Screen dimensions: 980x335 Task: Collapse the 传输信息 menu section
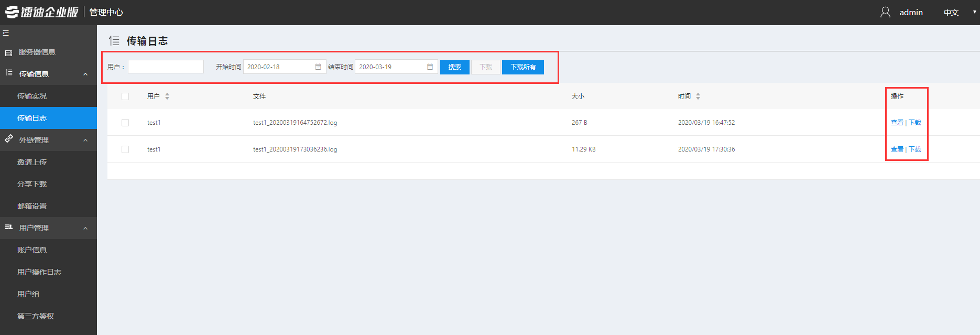click(x=85, y=74)
